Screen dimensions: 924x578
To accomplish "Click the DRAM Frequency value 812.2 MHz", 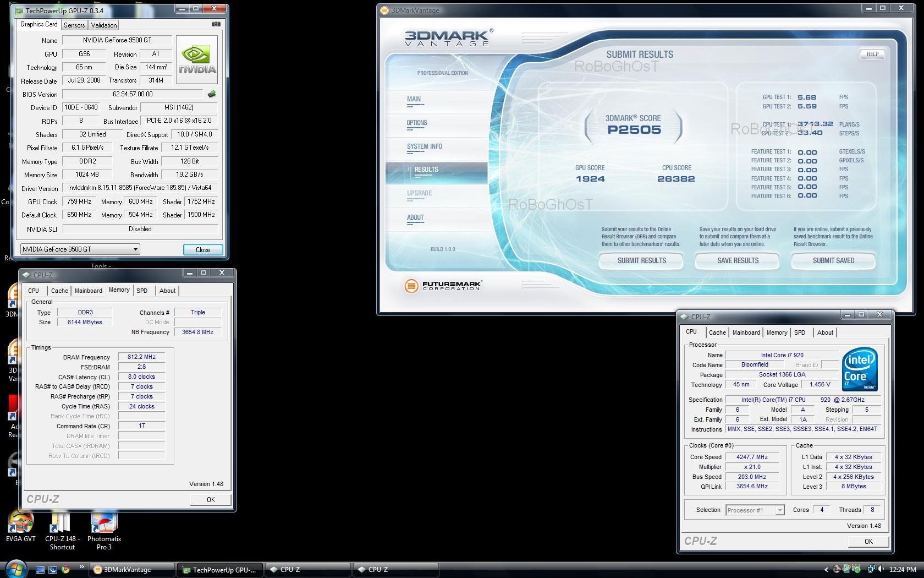I will coord(141,357).
